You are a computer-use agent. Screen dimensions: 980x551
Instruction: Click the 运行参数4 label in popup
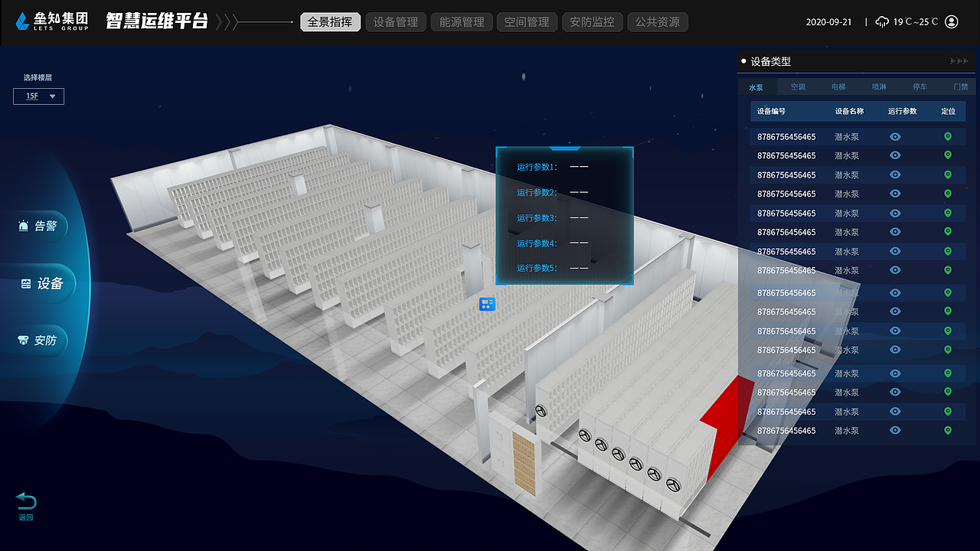537,243
